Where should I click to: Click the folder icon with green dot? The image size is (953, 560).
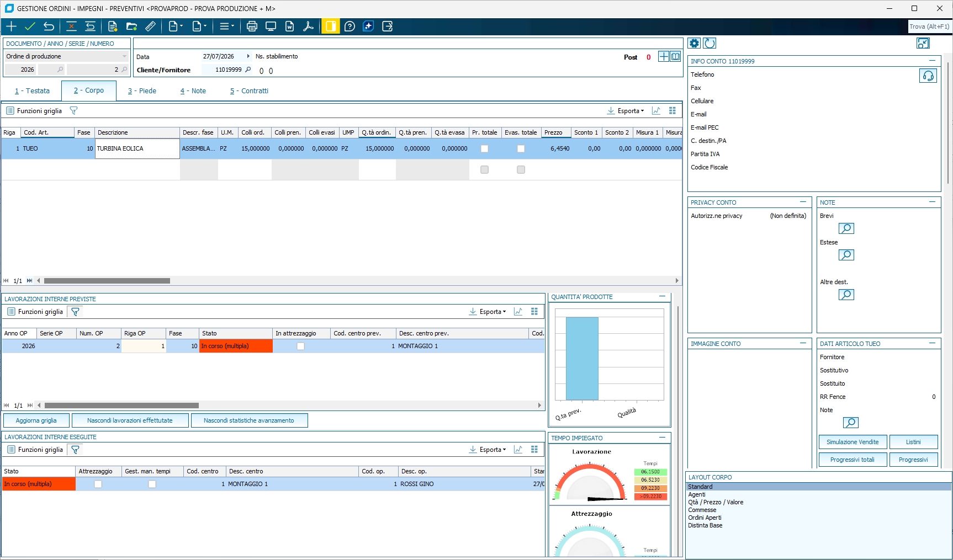[131, 26]
